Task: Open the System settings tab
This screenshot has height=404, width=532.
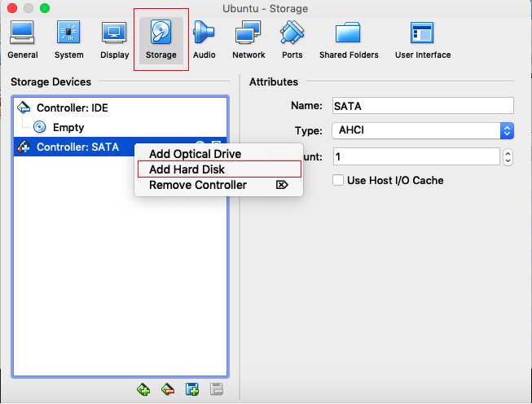Action: [69, 40]
